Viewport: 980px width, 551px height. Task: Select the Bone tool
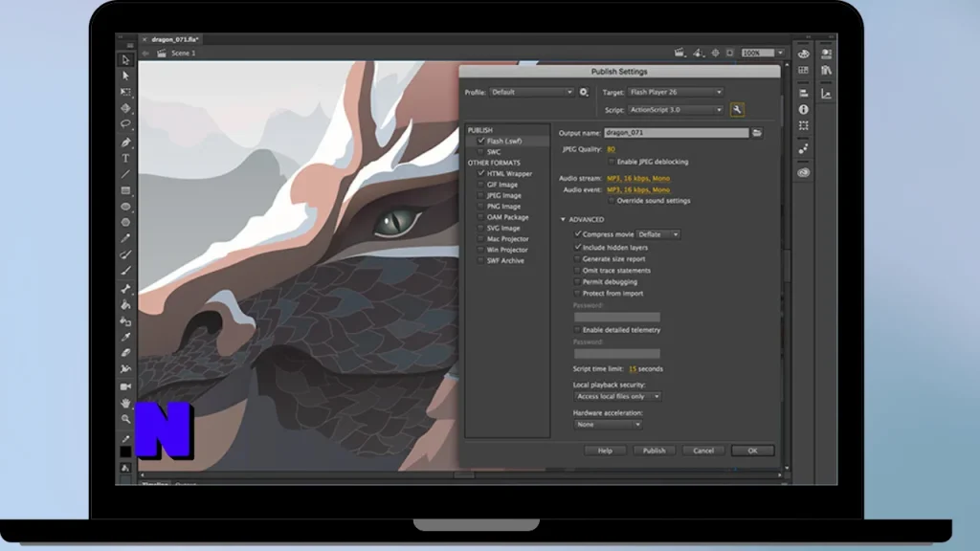[125, 289]
